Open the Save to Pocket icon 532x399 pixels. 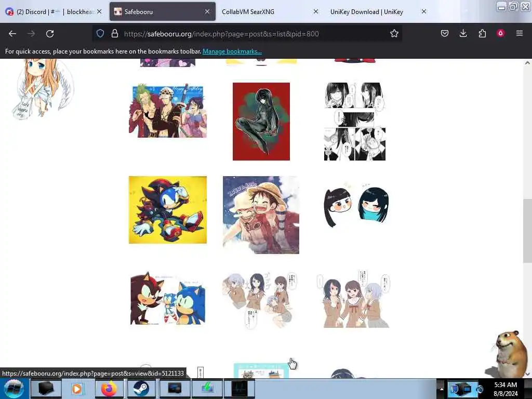tap(445, 33)
